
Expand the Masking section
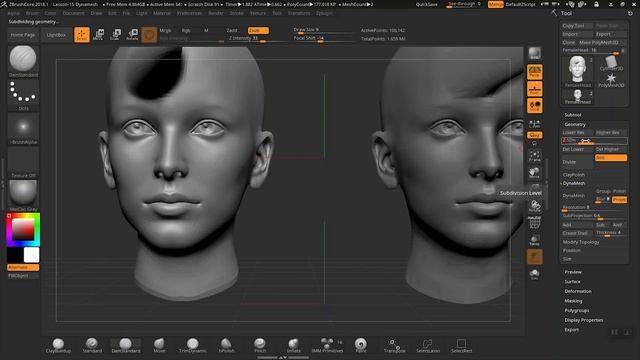coord(573,301)
